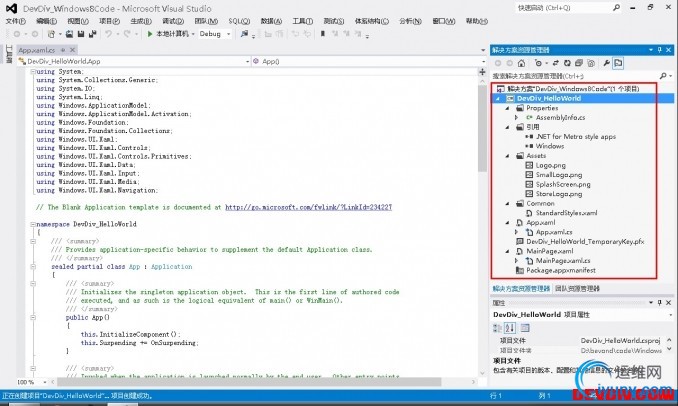Click the Alphabetical sort icon in Properties
The width and height of the screenshot is (678, 406).
coord(510,328)
